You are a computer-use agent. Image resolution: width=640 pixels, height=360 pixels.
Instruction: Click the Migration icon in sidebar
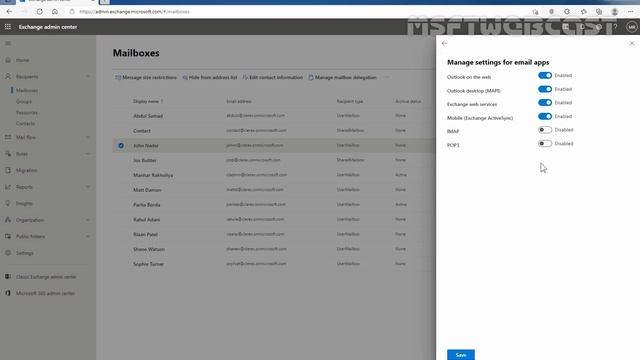pyautogui.click(x=8, y=170)
